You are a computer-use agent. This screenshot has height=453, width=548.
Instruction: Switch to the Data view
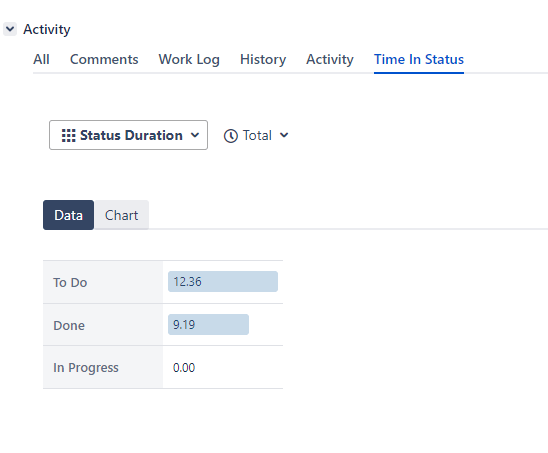pyautogui.click(x=68, y=215)
